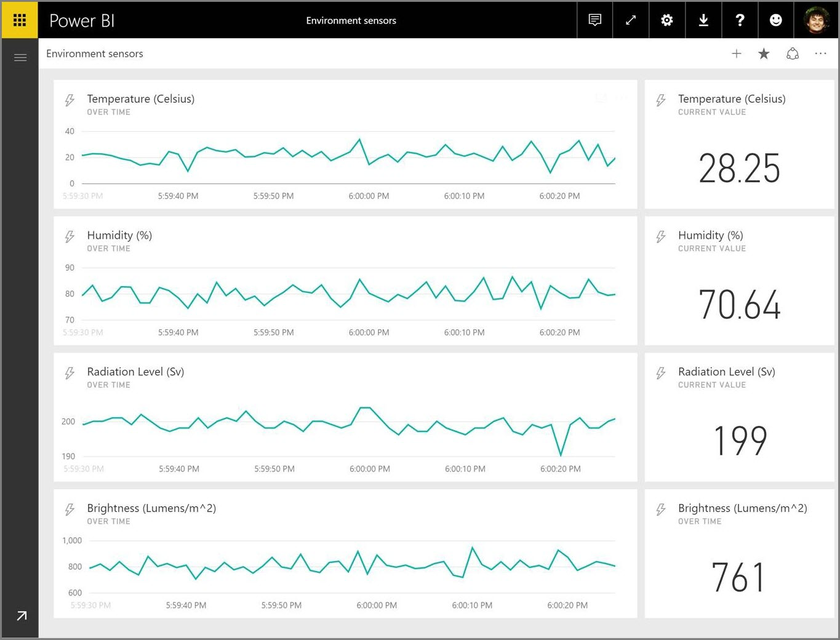The image size is (840, 640).
Task: Collapse the navigation pane with the hamburger icon
Action: [20, 57]
